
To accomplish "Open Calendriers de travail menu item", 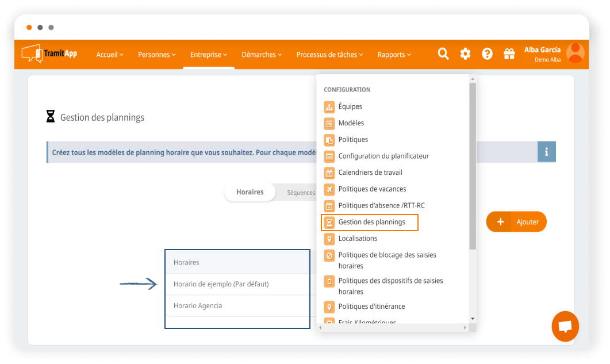I will (370, 173).
